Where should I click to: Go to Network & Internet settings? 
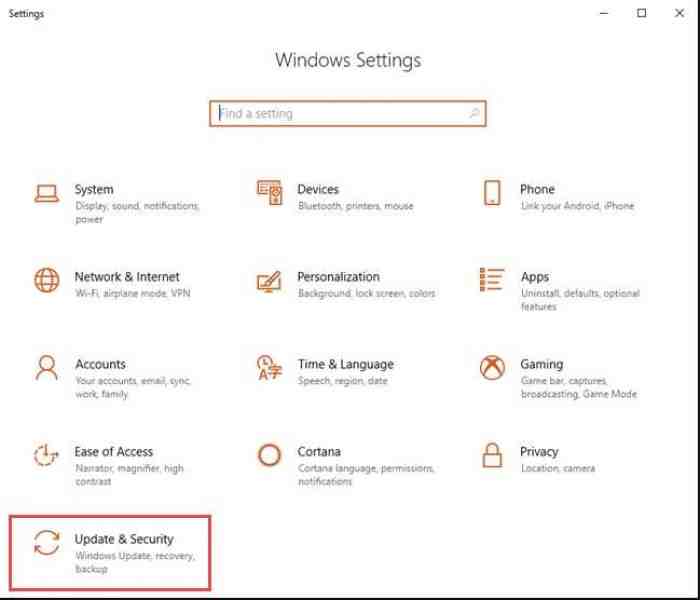127,277
